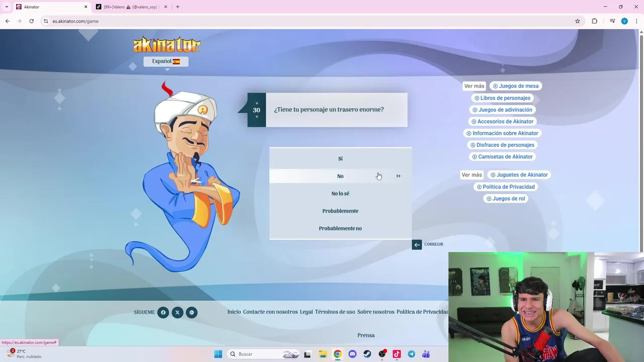
Task: Switch to the Valero TikTok tab
Action: [x=130, y=7]
